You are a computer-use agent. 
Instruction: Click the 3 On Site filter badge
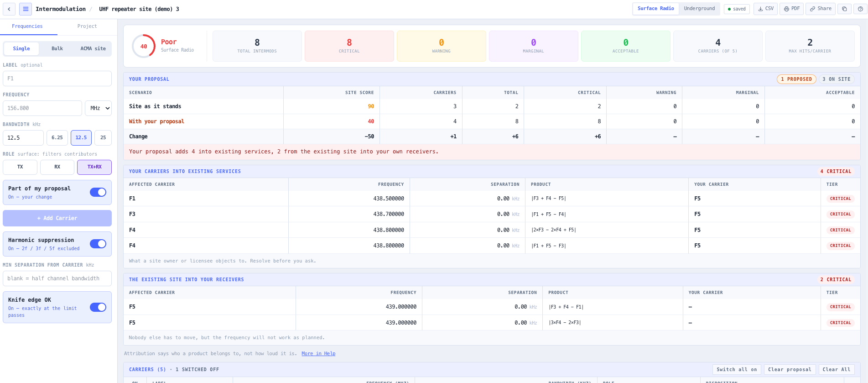tap(837, 79)
